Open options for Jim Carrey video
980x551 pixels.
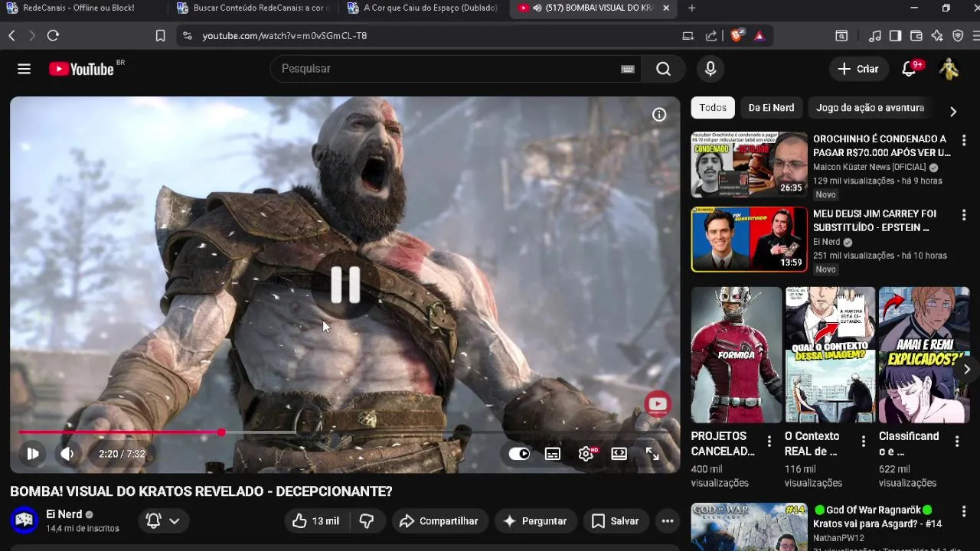964,216
